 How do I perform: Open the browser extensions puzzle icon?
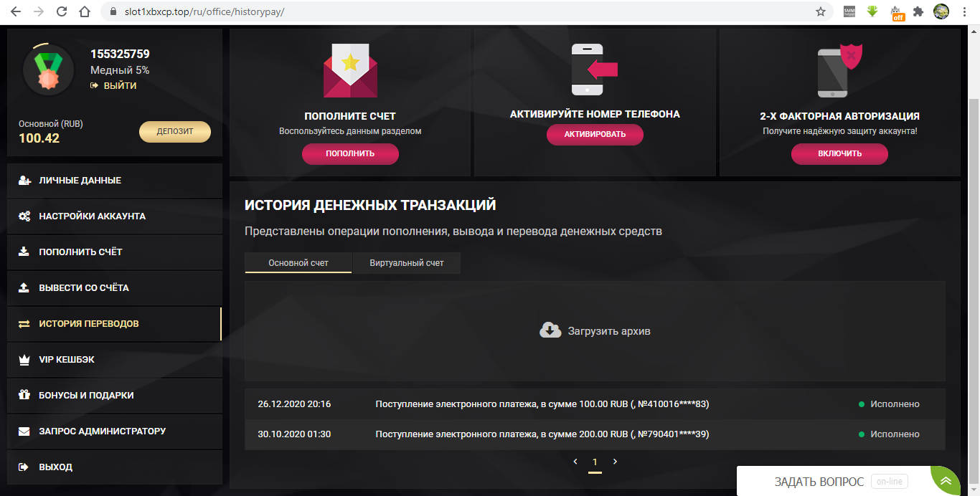(x=918, y=11)
